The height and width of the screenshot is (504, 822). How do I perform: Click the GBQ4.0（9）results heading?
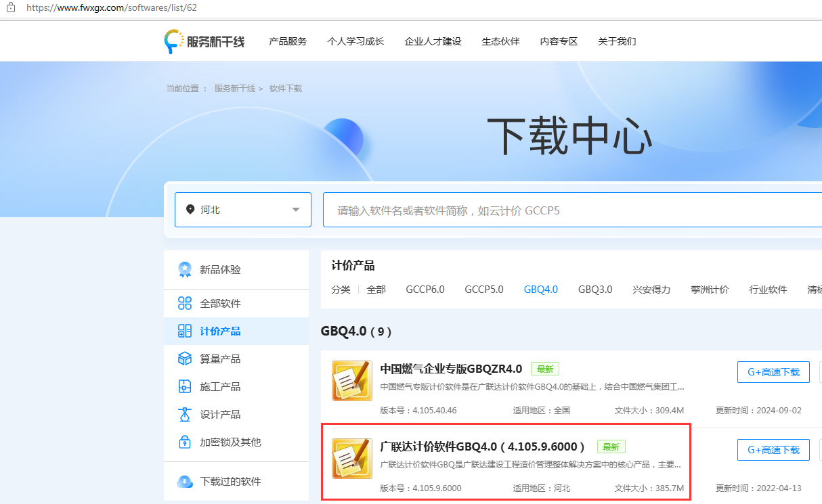(x=356, y=331)
